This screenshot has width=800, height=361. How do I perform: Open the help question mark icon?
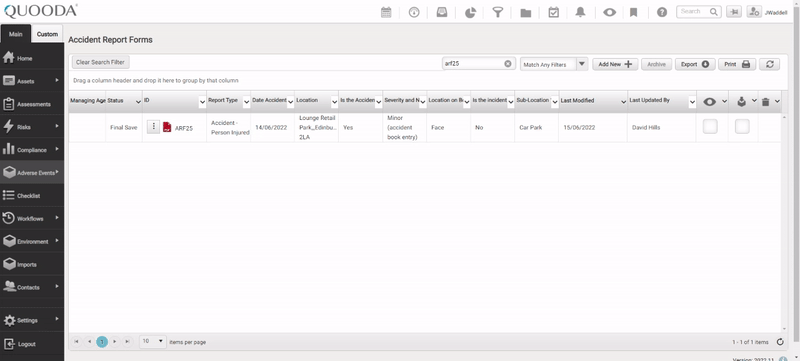[662, 12]
